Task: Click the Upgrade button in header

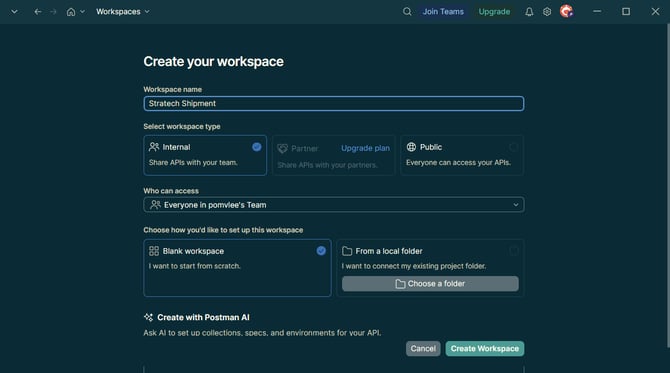Action: [x=494, y=12]
